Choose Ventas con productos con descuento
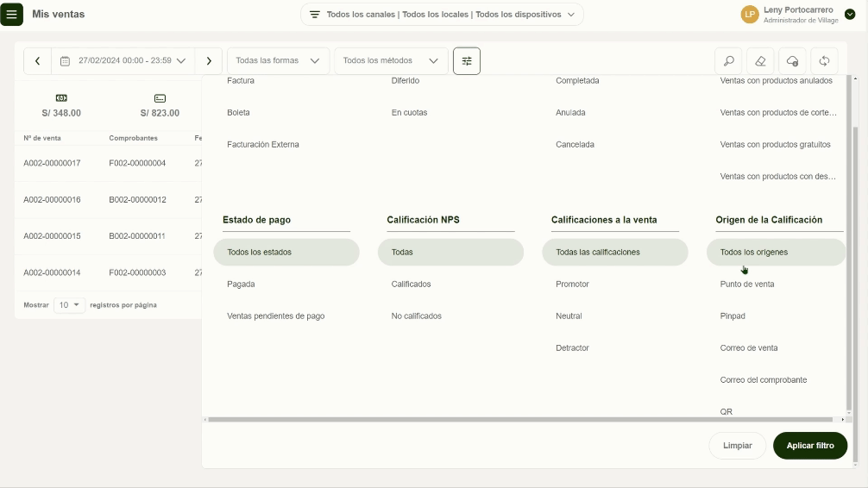This screenshot has width=868, height=488. point(777,177)
